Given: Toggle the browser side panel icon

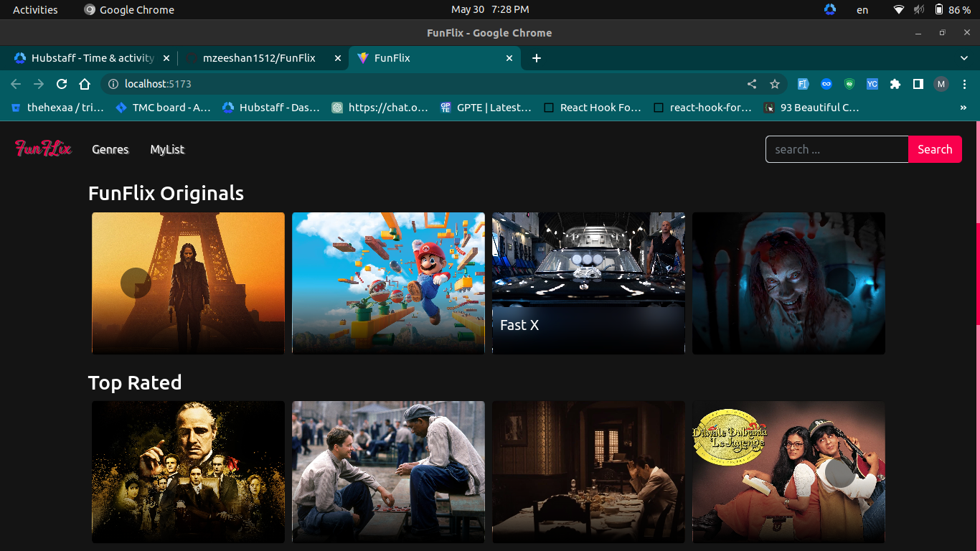Looking at the screenshot, I should (918, 84).
